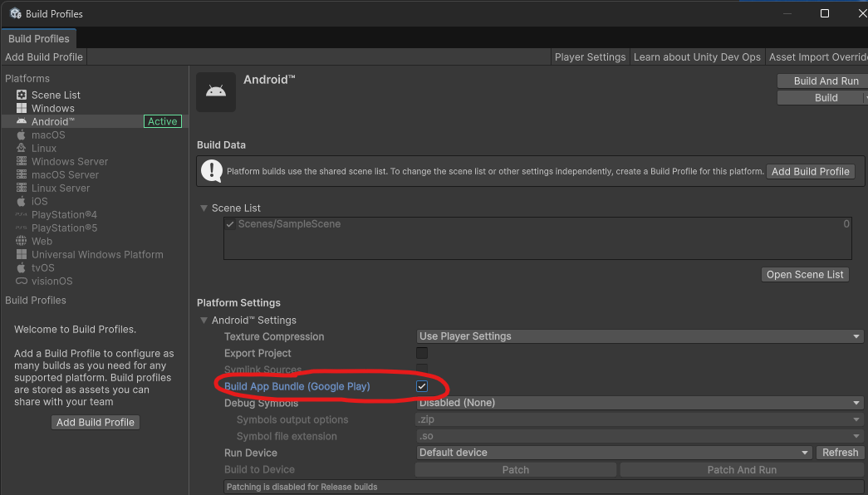The width and height of the screenshot is (868, 495).
Task: Open the Run Device dropdown
Action: pos(614,453)
